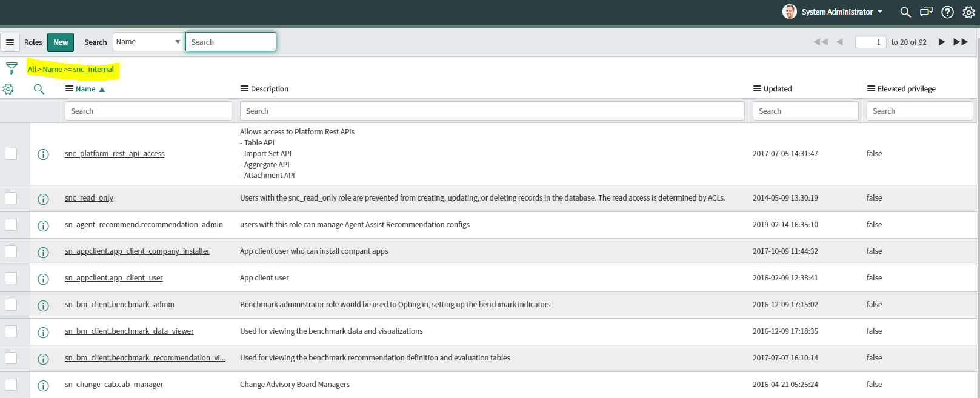980x398 pixels.
Task: Click 'Change Advisory Board Managers' description
Action: (x=295, y=385)
